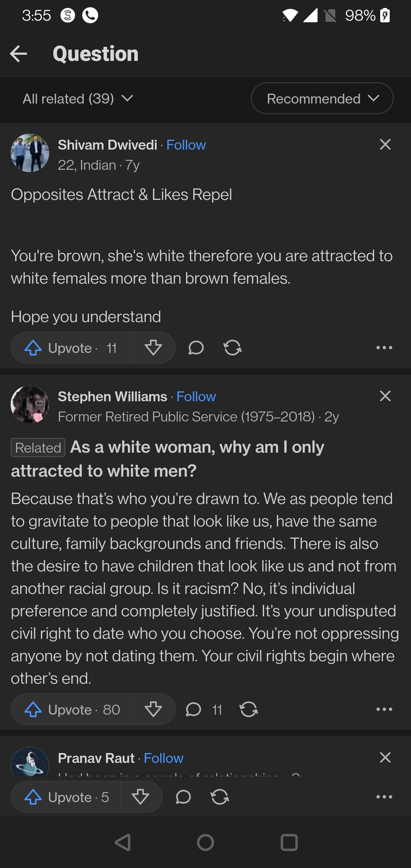Upvote Shivam Dwivedi's answer
The width and height of the screenshot is (411, 868).
pyautogui.click(x=72, y=348)
